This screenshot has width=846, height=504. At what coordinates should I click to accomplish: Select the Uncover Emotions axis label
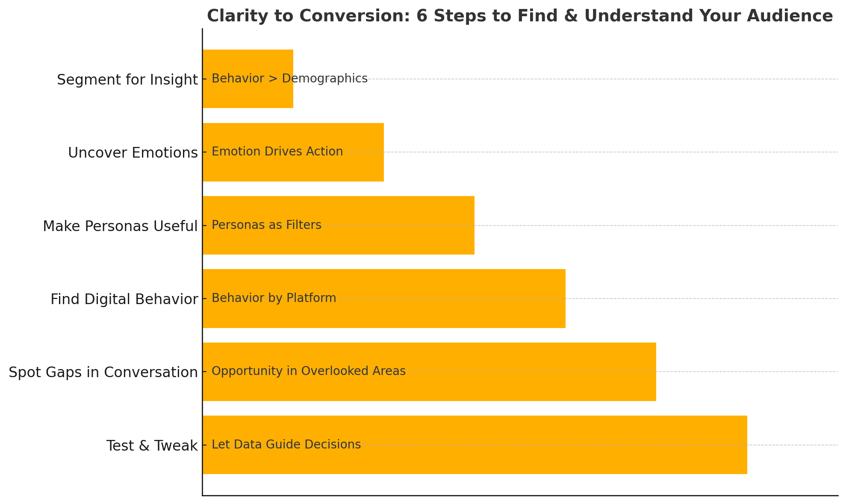point(133,152)
